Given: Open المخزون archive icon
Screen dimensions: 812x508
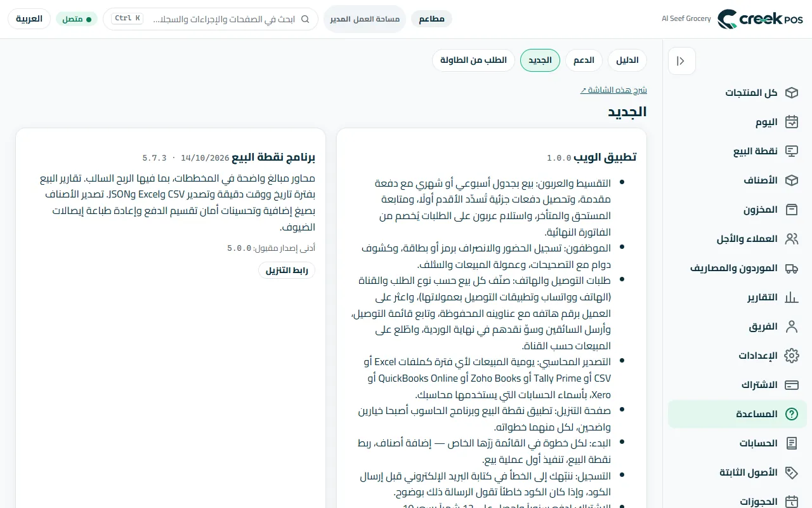Looking at the screenshot, I should (x=791, y=210).
